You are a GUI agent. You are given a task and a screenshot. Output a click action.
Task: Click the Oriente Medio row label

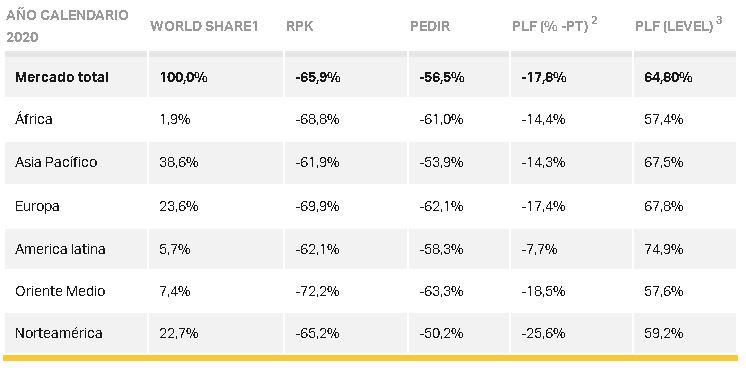pyautogui.click(x=60, y=291)
